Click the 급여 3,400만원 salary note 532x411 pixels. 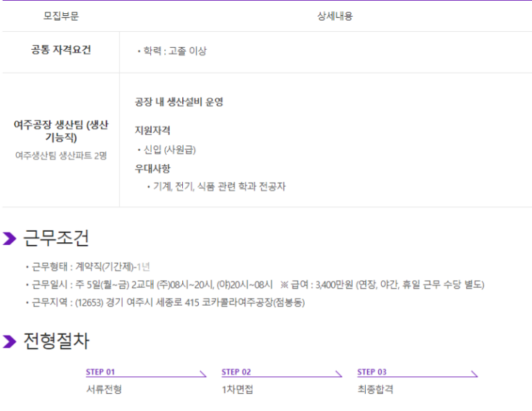382,284
